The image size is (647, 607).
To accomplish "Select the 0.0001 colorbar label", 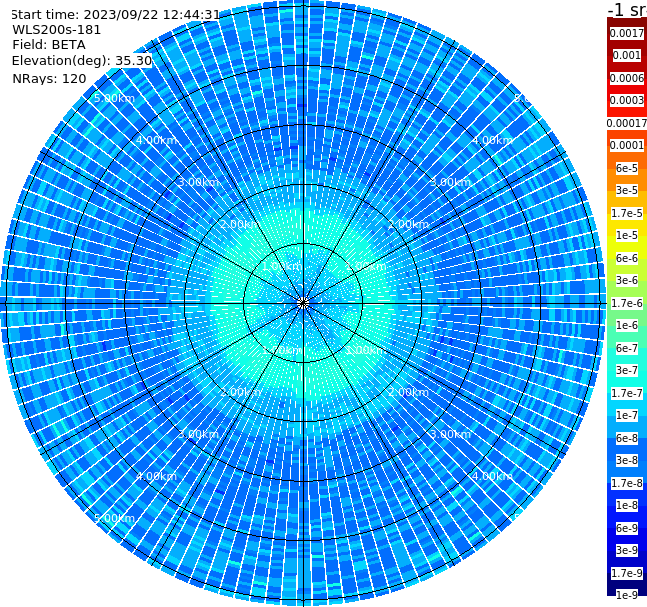I will [627, 145].
